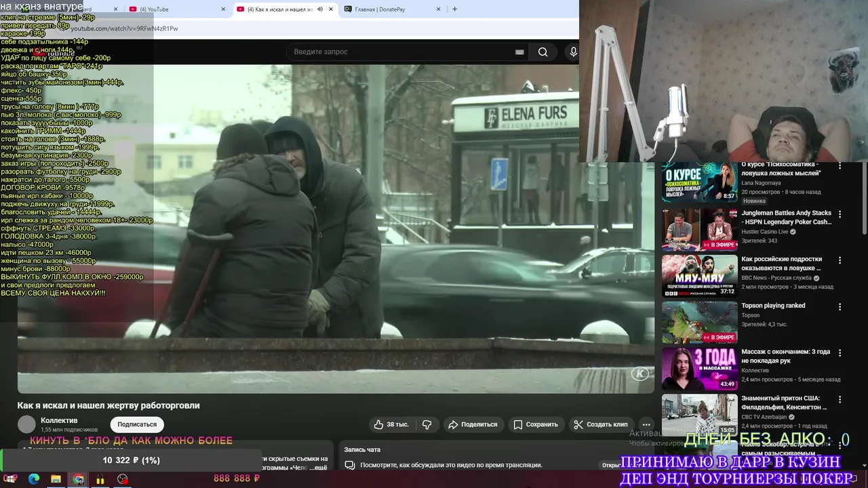868x488 pixels.
Task: Like the video with thumbs up
Action: (392, 424)
